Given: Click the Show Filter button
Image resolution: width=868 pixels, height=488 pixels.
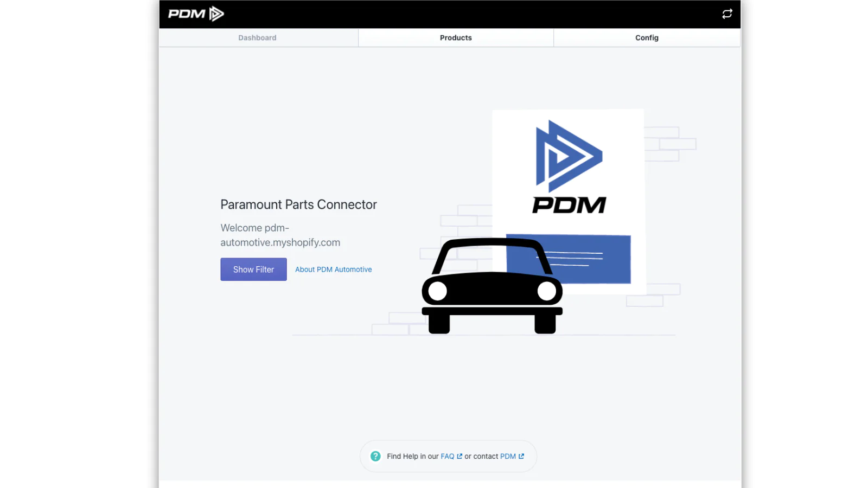Looking at the screenshot, I should point(253,269).
